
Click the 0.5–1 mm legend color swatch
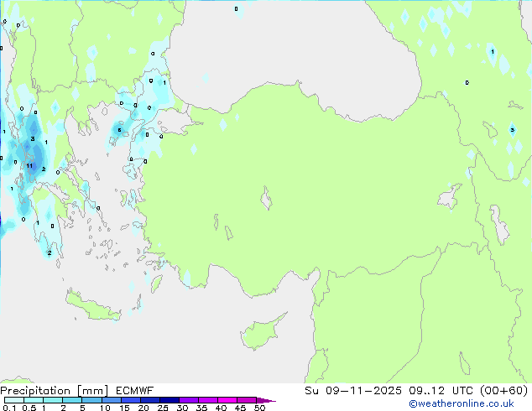point(34,400)
